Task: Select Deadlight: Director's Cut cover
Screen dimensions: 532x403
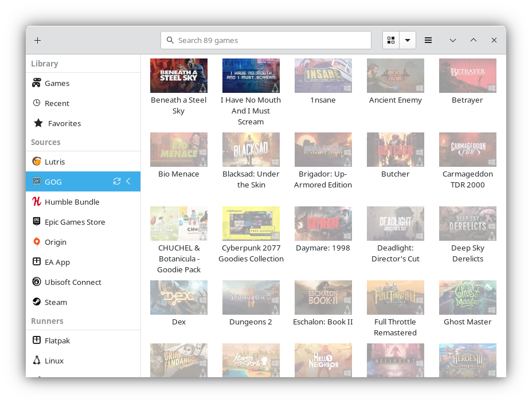Action: [x=396, y=224]
